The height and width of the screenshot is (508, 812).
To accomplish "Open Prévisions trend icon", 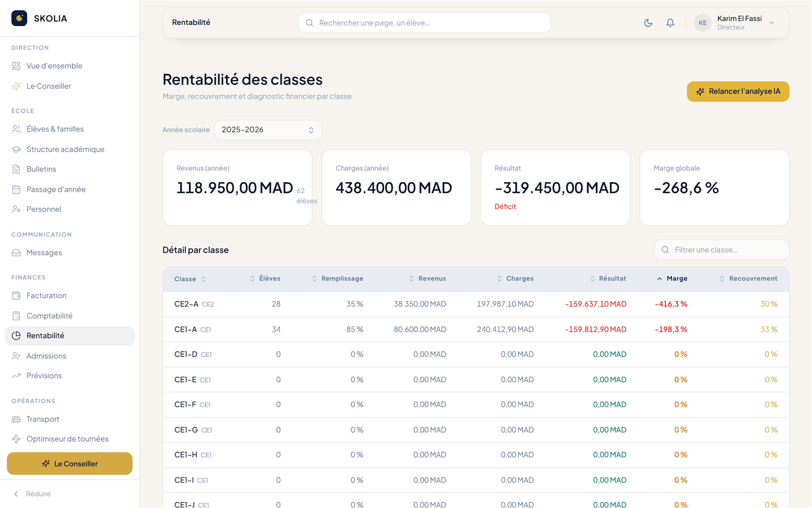I will pos(16,376).
